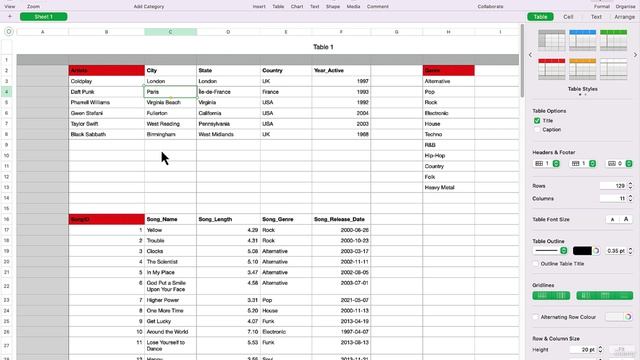The width and height of the screenshot is (640, 360).
Task: Open the header rows count dropdown
Action: tap(547, 164)
